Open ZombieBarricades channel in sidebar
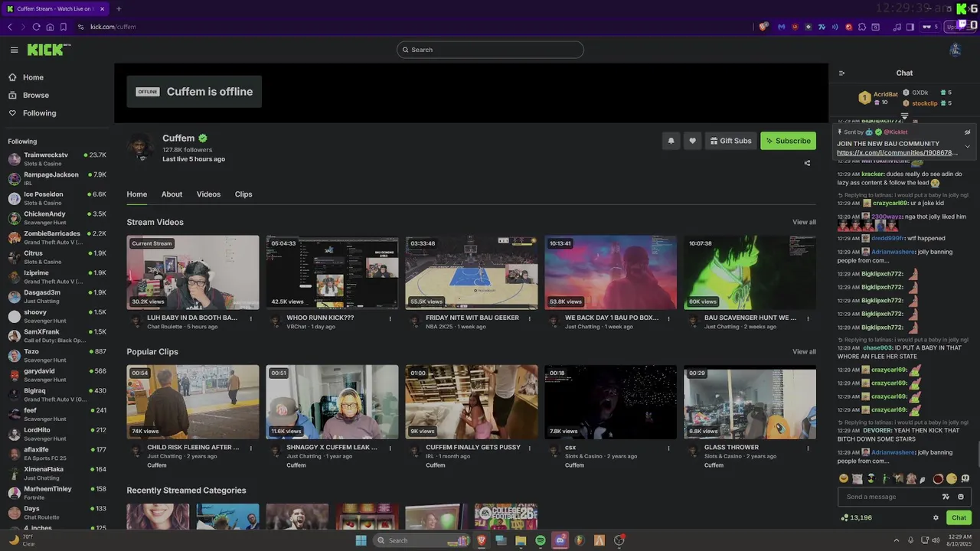The image size is (980, 551). click(x=57, y=238)
